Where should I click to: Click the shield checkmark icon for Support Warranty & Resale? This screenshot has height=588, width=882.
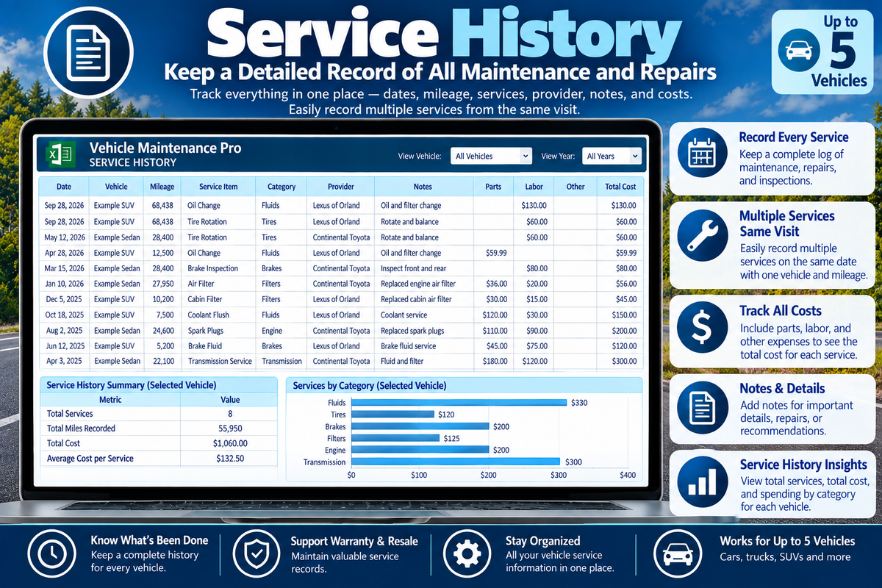pyautogui.click(x=256, y=553)
